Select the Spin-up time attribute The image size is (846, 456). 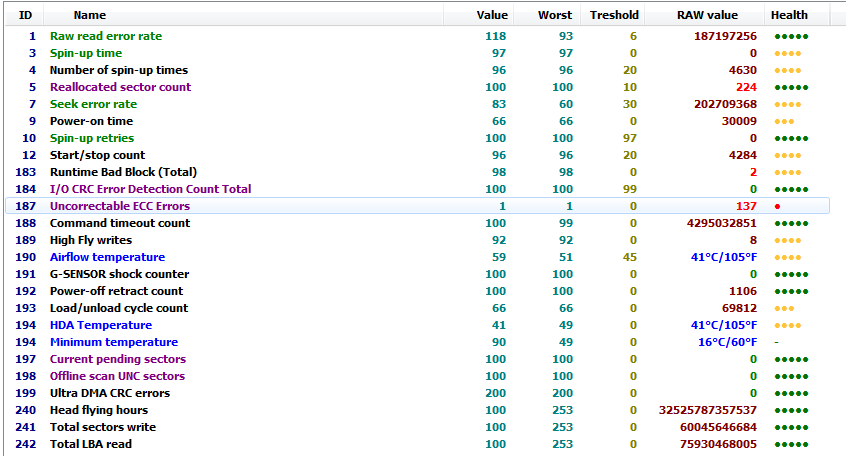(x=417, y=53)
